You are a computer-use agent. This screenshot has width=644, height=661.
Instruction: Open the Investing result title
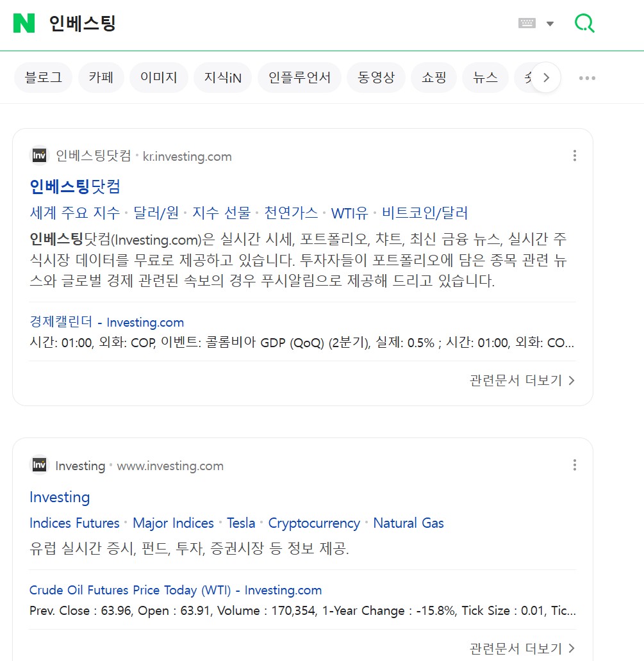point(60,497)
